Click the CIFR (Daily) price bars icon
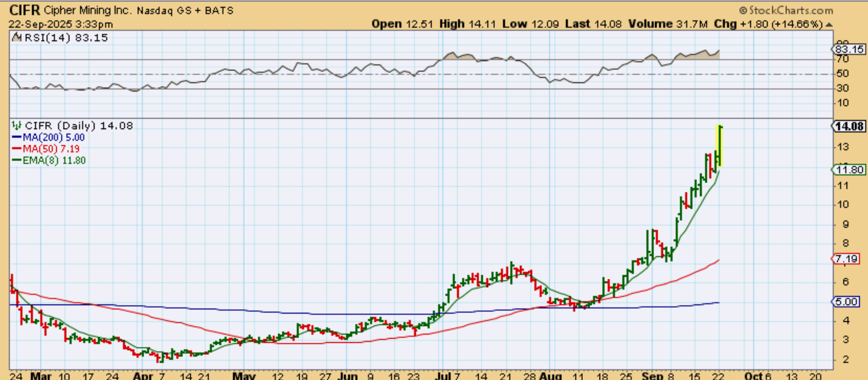Viewport: 868px width, 380px height. coord(17,126)
